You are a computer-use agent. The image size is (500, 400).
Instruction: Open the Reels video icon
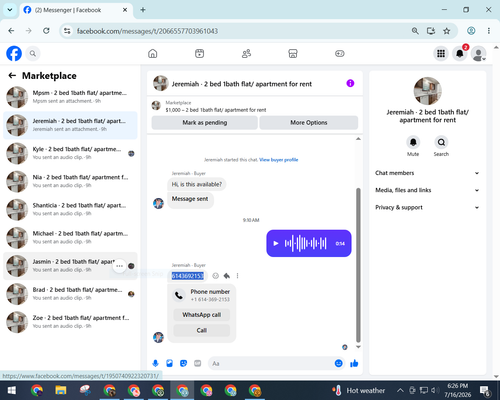pos(199,53)
